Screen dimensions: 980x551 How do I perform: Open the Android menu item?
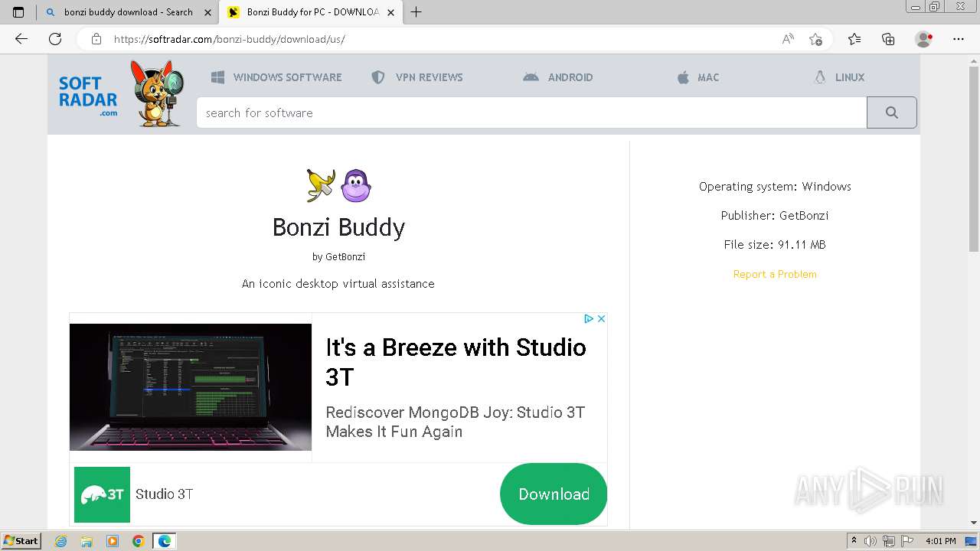pyautogui.click(x=558, y=77)
